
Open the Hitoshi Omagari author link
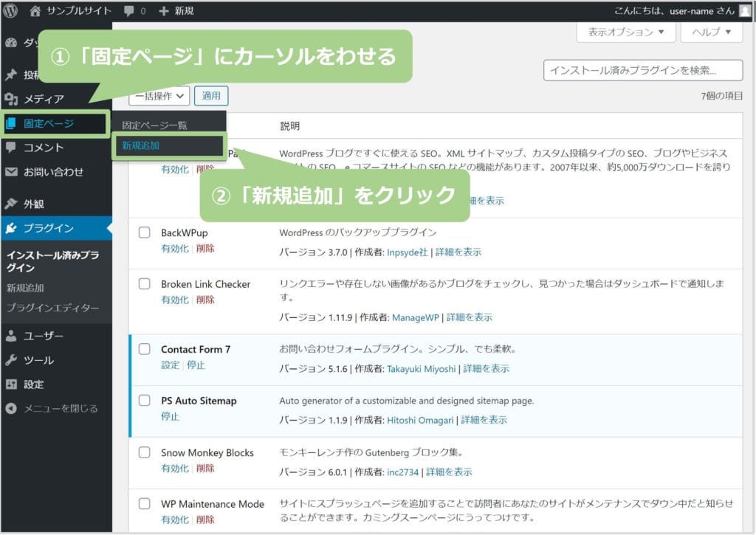click(x=420, y=421)
